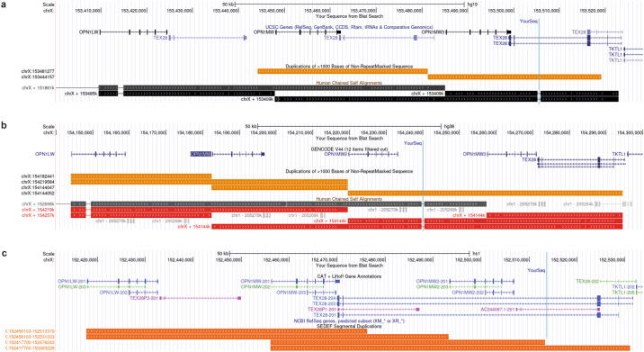Click the OPN1MW gene label in panel a

click(x=264, y=32)
